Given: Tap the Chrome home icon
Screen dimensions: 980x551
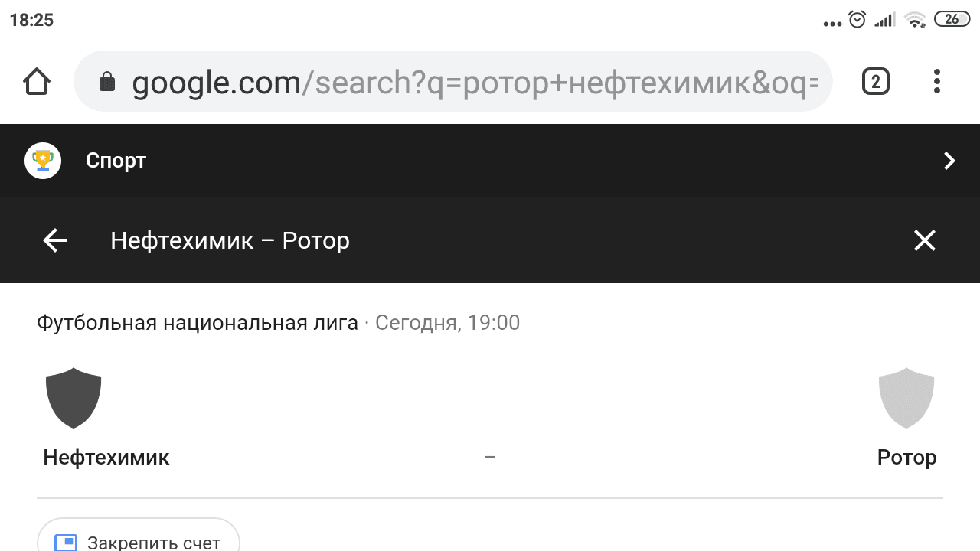Looking at the screenshot, I should pos(37,81).
